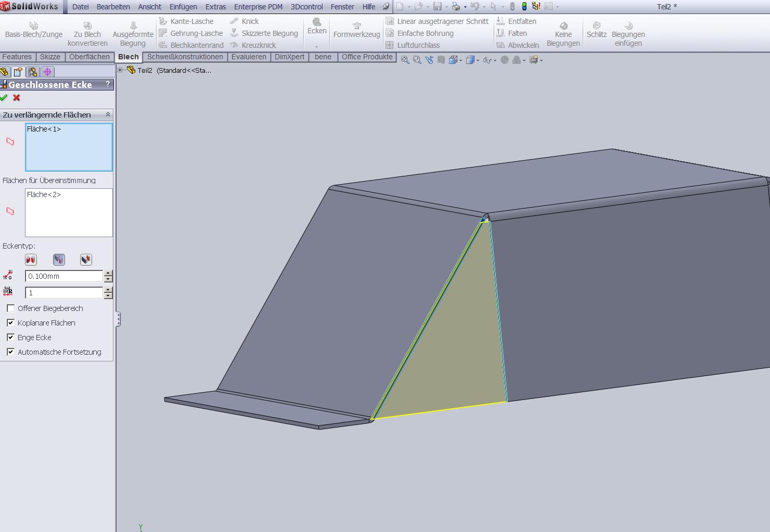This screenshot has height=532, width=770.
Task: Click the traffic light rebuild icon
Action: click(524, 7)
